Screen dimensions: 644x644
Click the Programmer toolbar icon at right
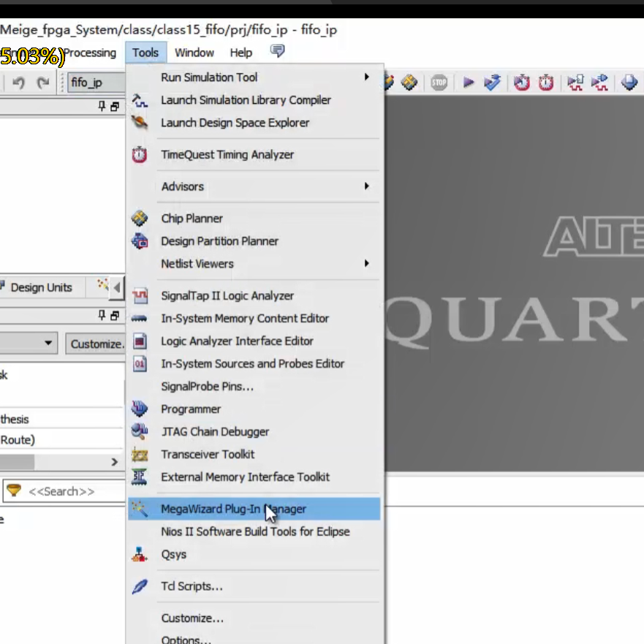tap(629, 83)
